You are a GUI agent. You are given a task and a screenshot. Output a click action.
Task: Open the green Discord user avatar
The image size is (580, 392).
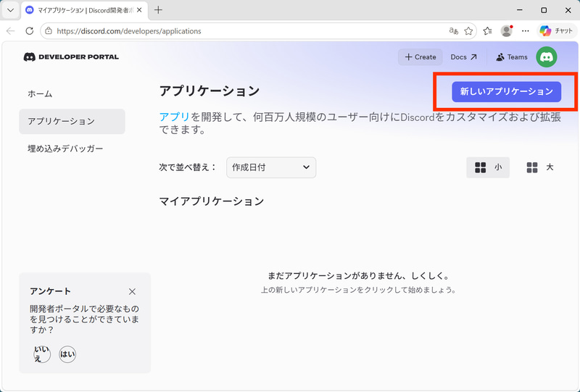[547, 57]
